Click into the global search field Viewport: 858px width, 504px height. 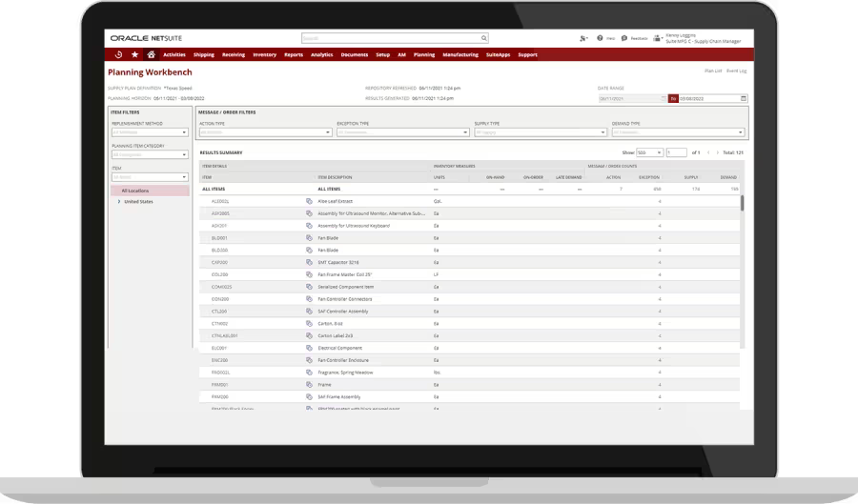click(389, 38)
